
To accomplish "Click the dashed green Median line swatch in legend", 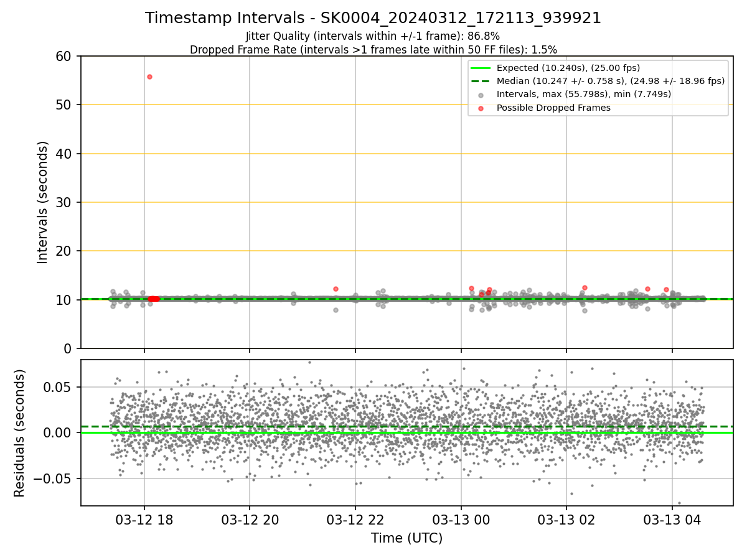I will coord(481,81).
